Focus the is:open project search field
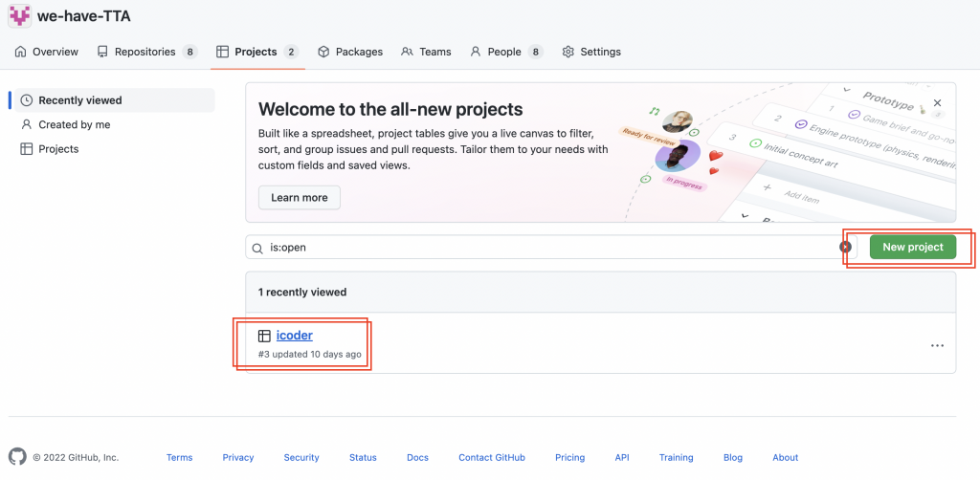The width and height of the screenshot is (980, 480). pyautogui.click(x=546, y=248)
